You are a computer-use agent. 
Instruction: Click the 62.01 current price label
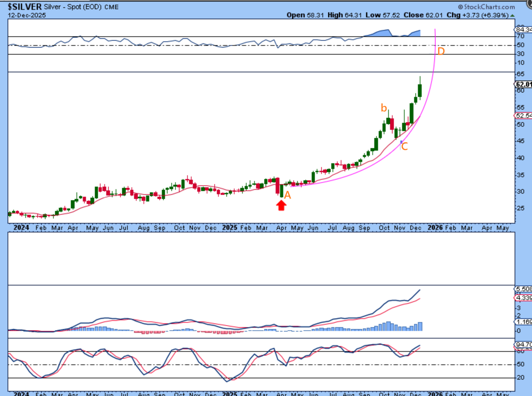pos(523,84)
